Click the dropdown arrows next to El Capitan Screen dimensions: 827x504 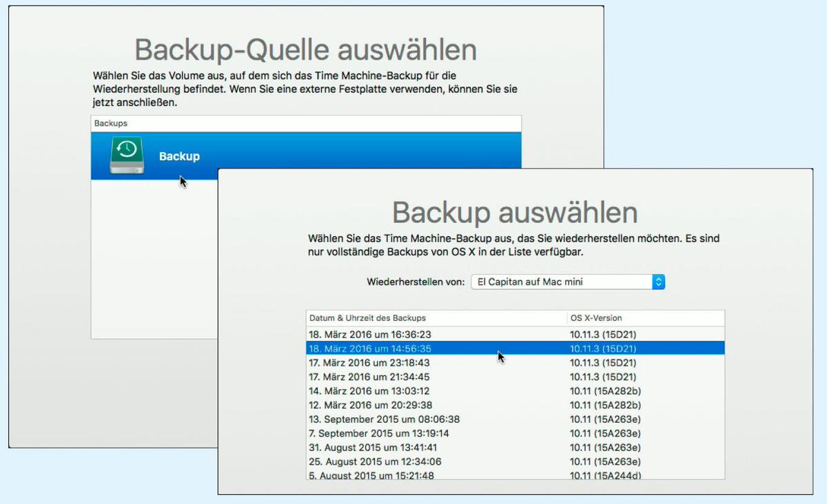coord(658,282)
